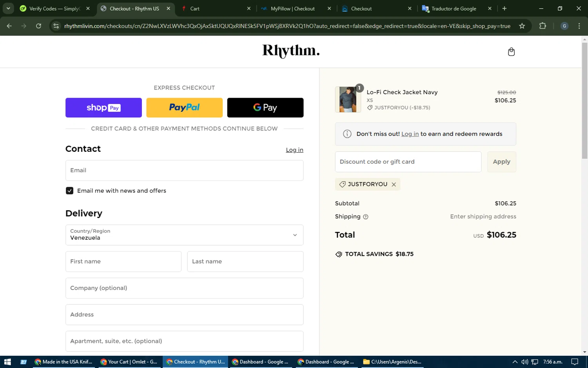588x368 pixels.
Task: Click the Rhythm logo in the header
Action: point(291,51)
